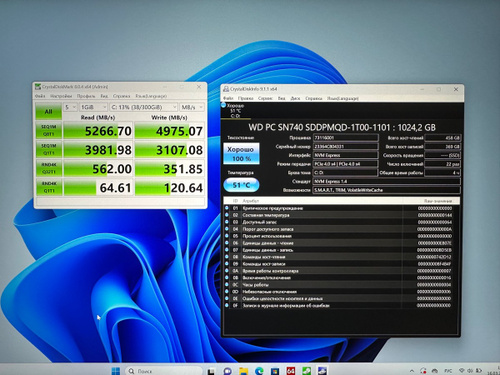Open Microsoft Store taskbar icon
The width and height of the screenshot is (500, 375).
275,371
